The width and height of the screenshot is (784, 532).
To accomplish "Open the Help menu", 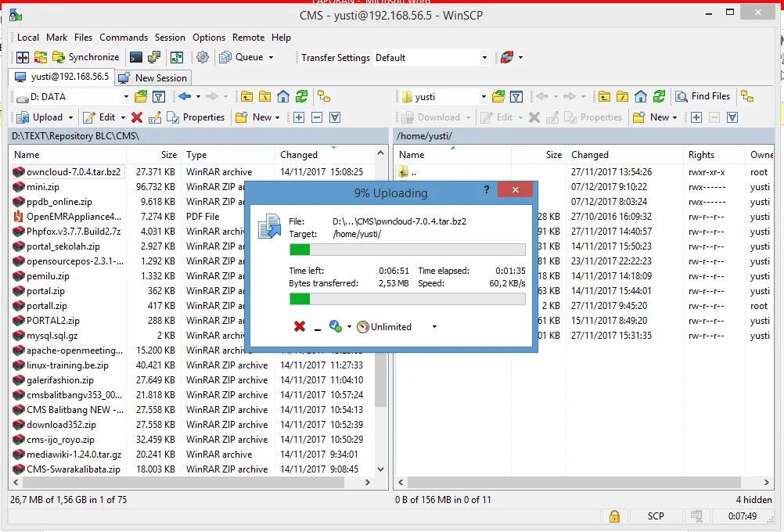I will (281, 38).
